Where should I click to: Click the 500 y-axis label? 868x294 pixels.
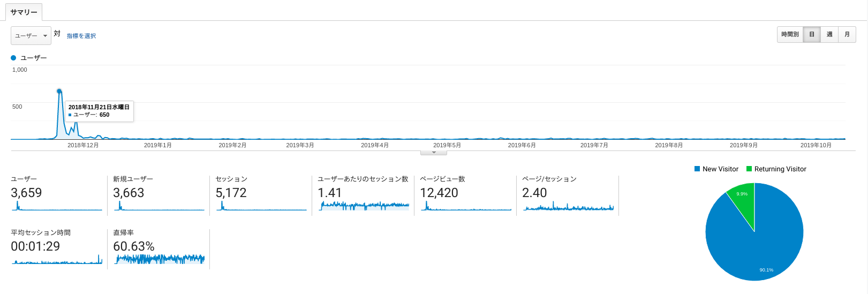17,107
